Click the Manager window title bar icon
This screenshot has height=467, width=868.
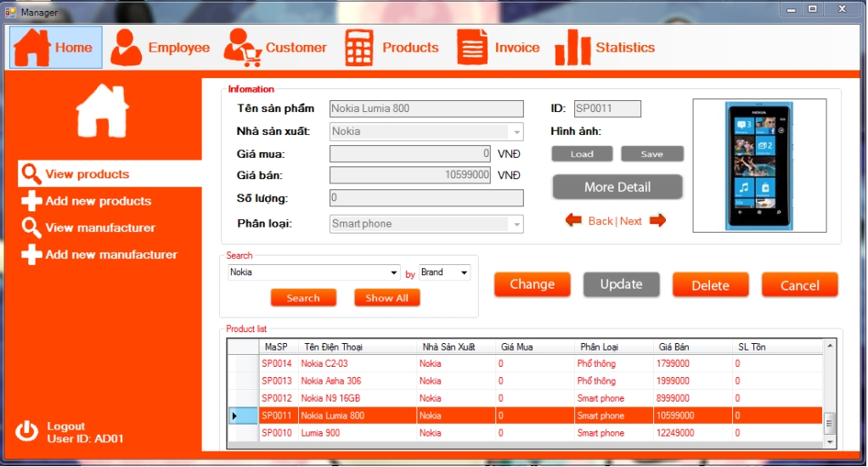(10, 12)
